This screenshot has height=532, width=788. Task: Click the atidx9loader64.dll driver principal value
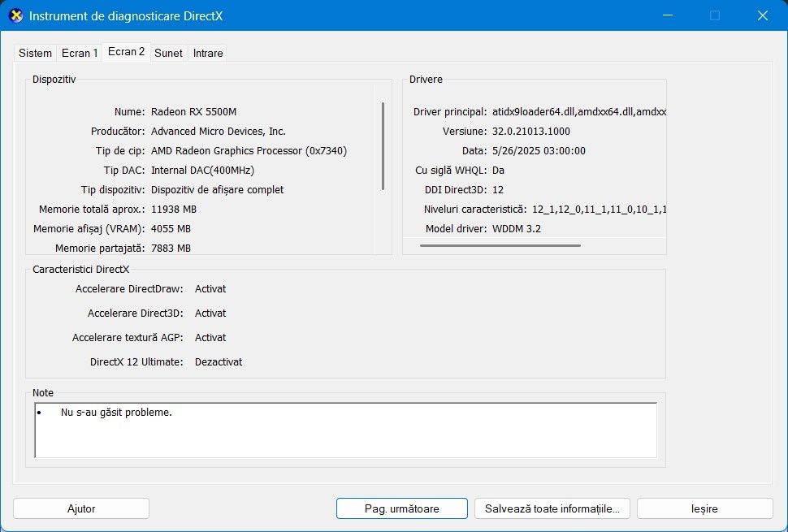[579, 111]
